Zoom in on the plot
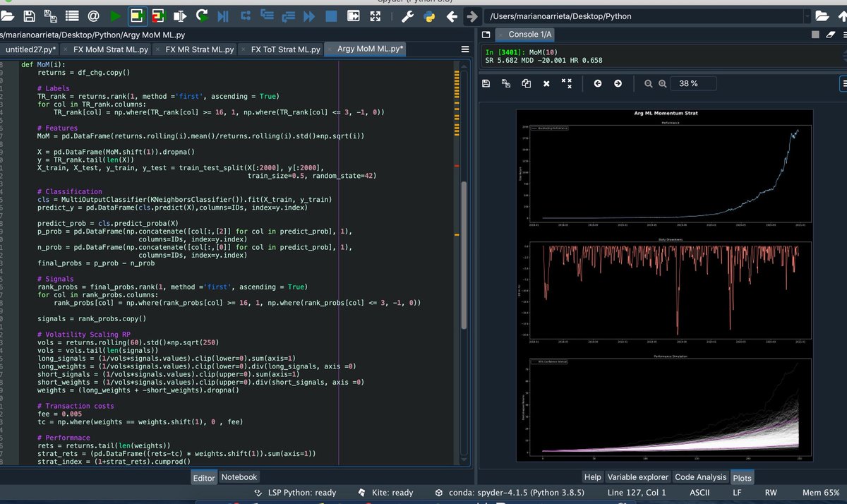847x504 pixels. [662, 83]
